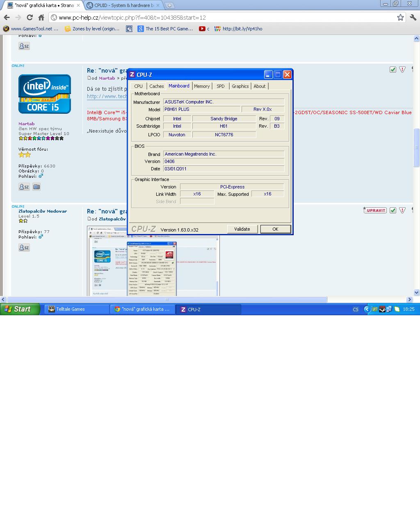420x532 pixels.
Task: Click the Validate button in CPU-Z
Action: pos(242,229)
